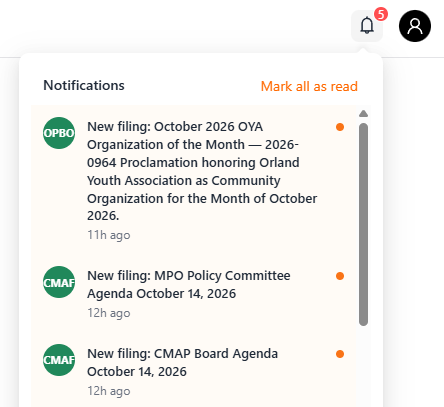Open the user profile avatar menu
Viewport: 444px width, 407px height.
(x=415, y=26)
